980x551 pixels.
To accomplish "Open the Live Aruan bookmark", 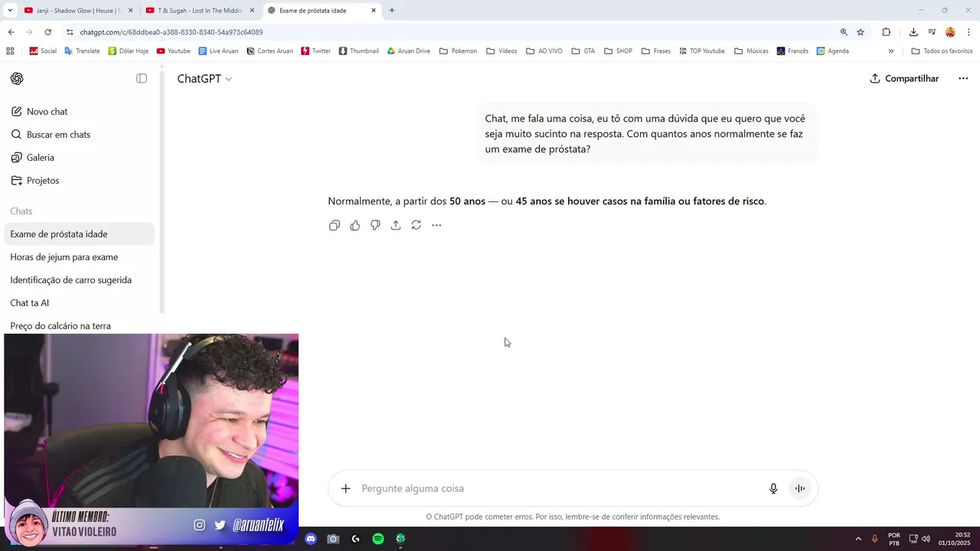I will (218, 51).
